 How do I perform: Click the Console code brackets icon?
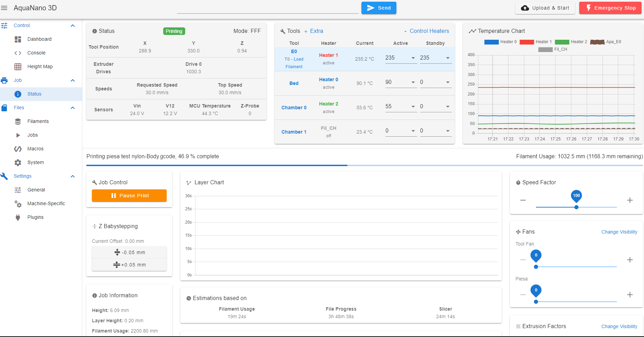(18, 53)
